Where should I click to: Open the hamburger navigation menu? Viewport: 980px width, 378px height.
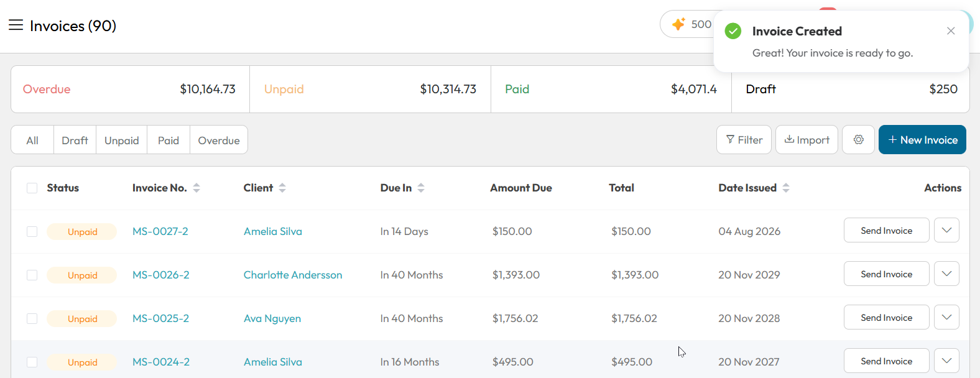pyautogui.click(x=16, y=25)
